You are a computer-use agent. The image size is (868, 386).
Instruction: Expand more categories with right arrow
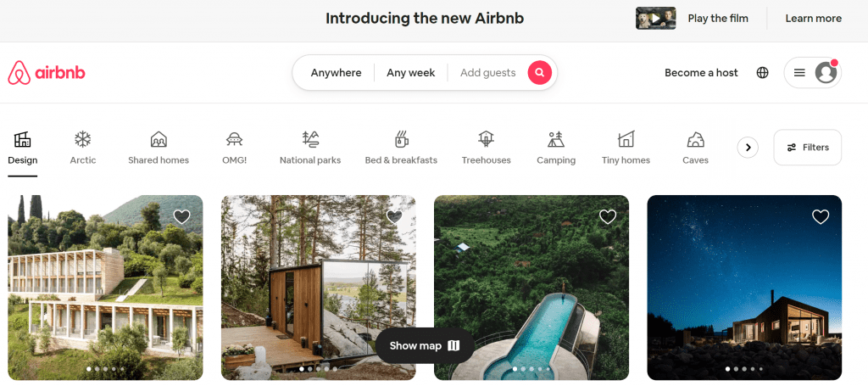tap(748, 148)
